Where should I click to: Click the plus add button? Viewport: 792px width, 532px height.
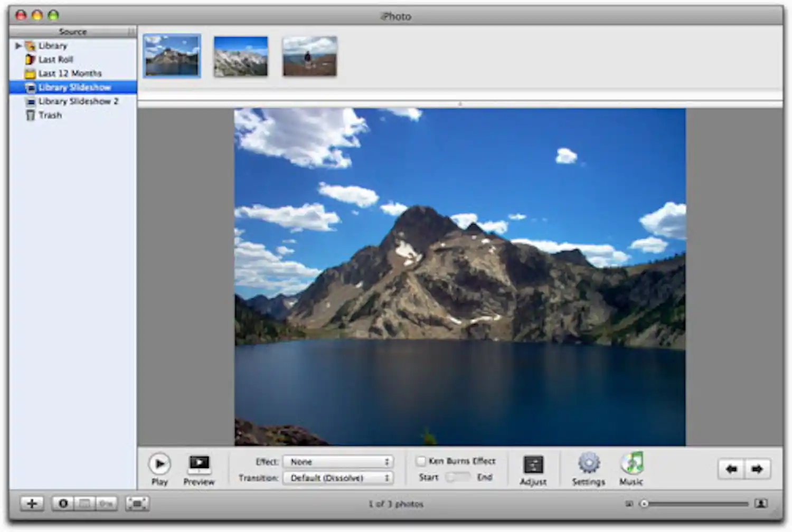(x=32, y=503)
